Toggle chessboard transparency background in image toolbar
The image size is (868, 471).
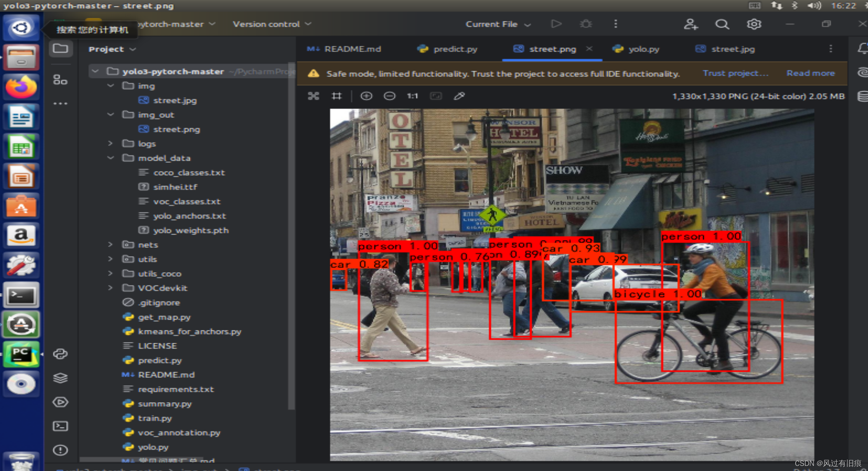[314, 96]
